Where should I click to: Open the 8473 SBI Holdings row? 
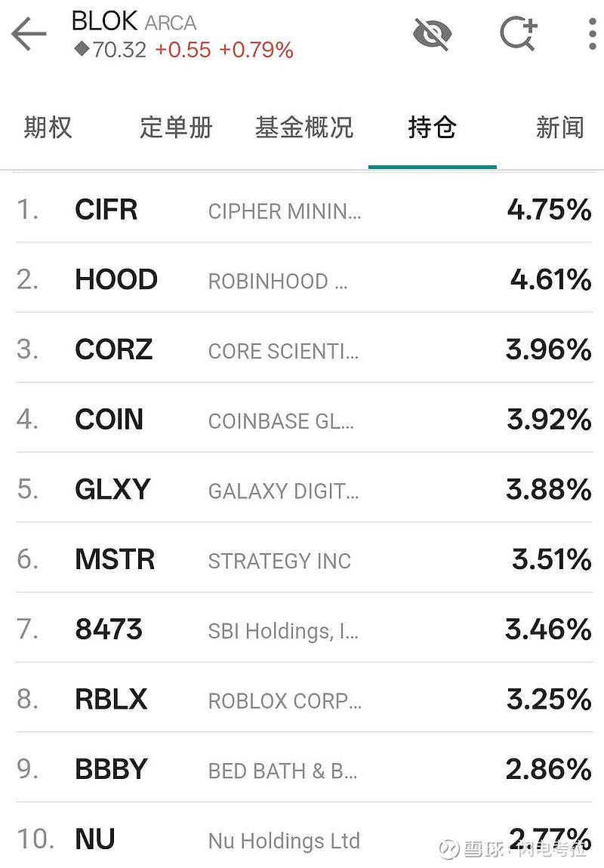[302, 629]
